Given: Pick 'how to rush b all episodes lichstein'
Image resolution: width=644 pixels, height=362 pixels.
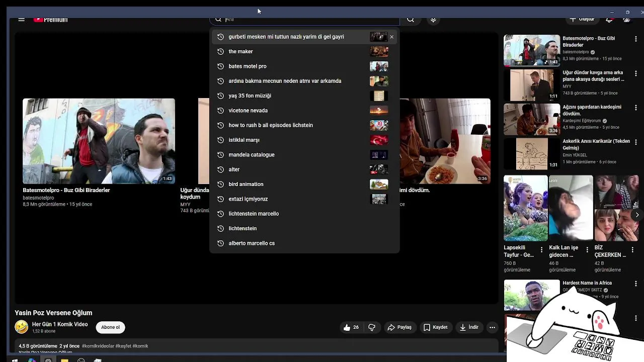Looking at the screenshot, I should (x=304, y=125).
